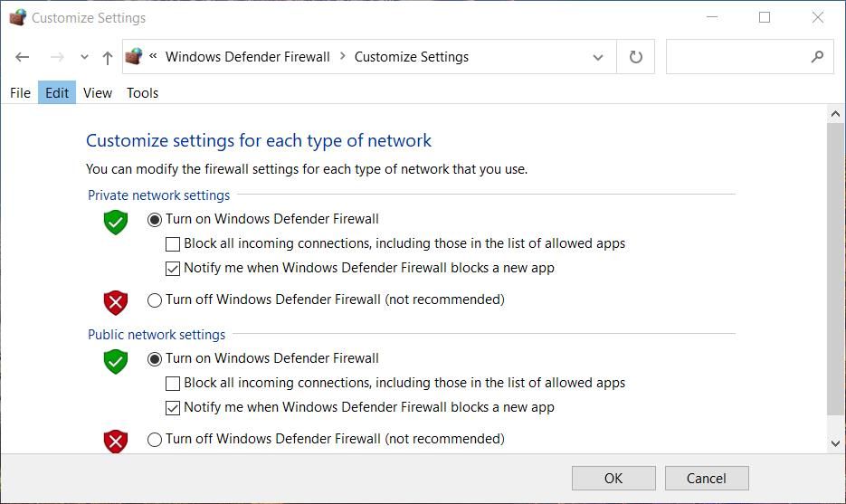Click the firewall icon in the address bar

click(134, 56)
